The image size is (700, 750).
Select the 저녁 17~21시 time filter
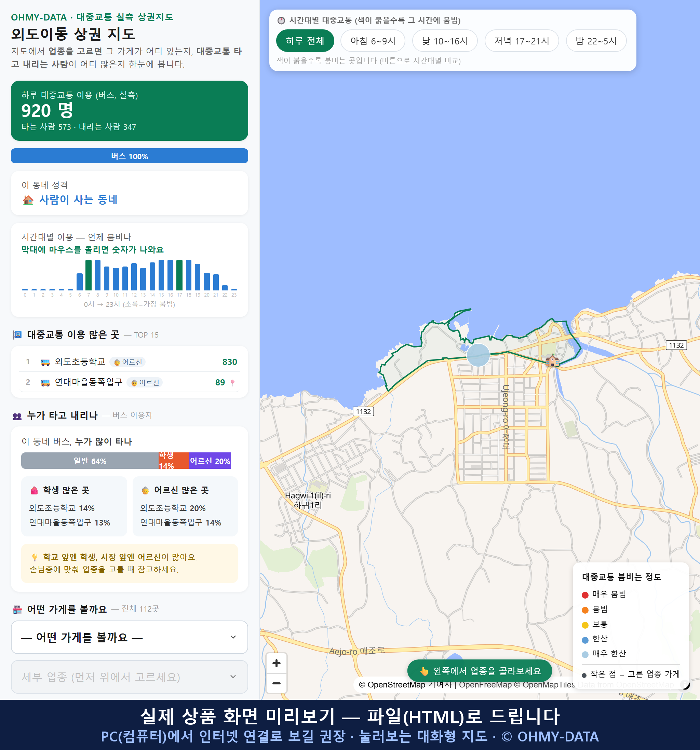522,41
